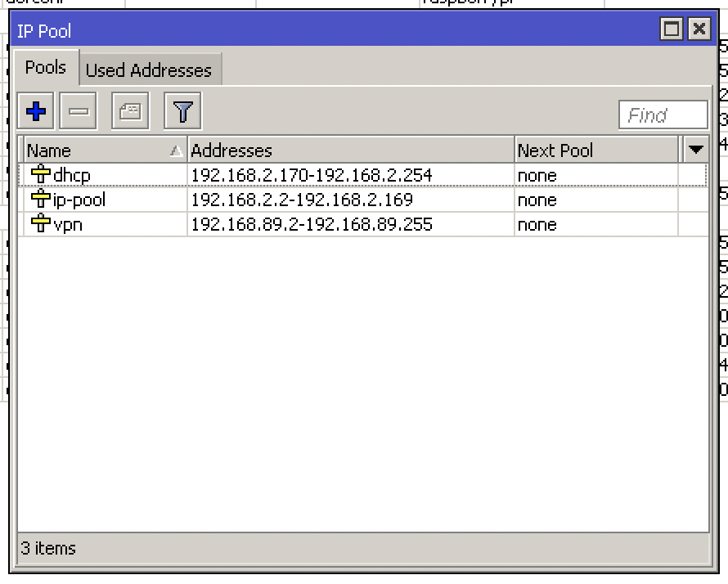The width and height of the screenshot is (728, 584).
Task: Switch to the Used Addresses tab
Action: [149, 70]
